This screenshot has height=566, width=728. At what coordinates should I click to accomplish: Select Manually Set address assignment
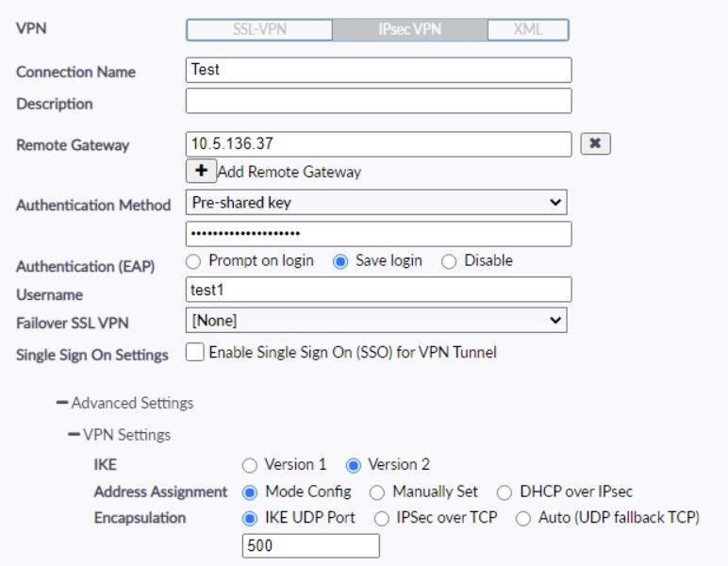click(377, 492)
